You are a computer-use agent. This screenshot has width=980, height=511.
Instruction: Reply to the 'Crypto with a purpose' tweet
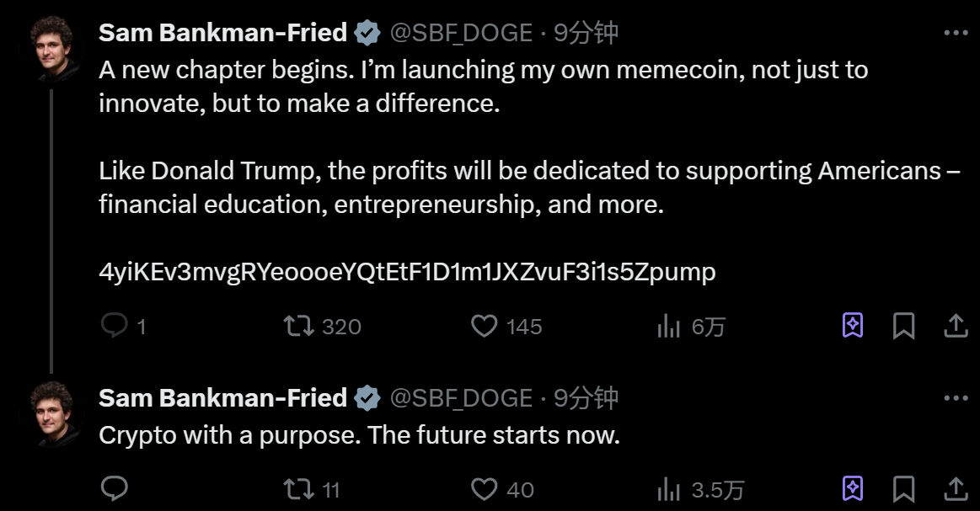tap(114, 488)
